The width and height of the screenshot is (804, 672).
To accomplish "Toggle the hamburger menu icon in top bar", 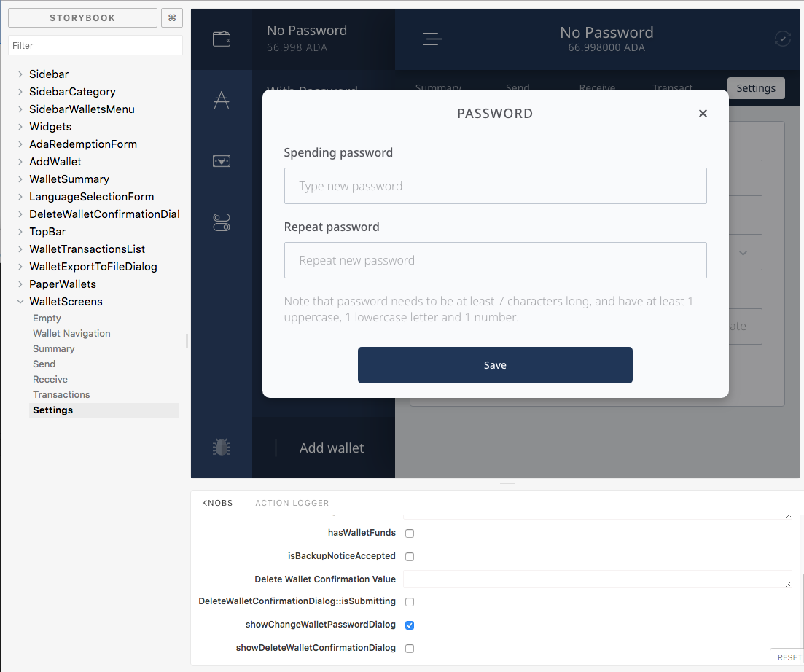I will click(432, 39).
